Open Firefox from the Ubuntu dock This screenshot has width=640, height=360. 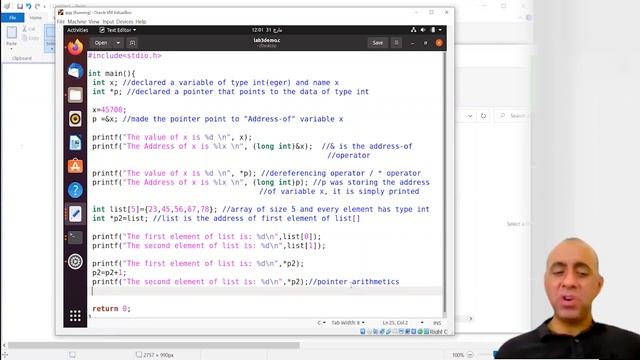(75, 47)
